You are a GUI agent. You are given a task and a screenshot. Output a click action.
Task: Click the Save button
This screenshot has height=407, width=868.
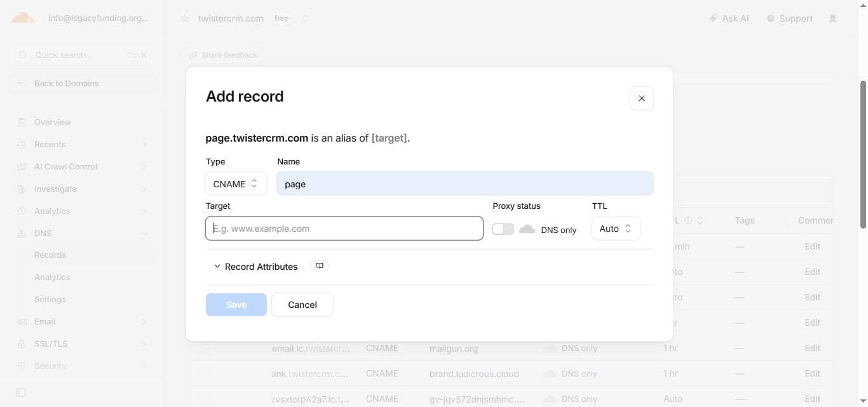(236, 305)
